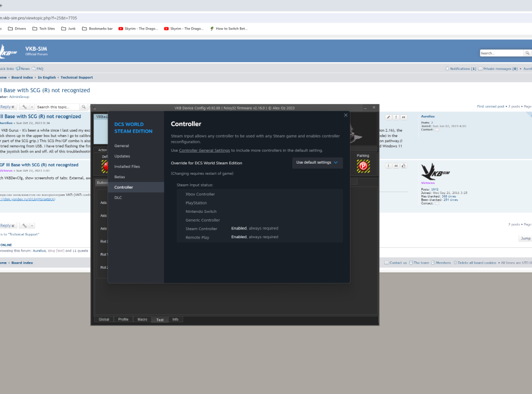Switch to Global tab in VKB Device Config
The width and height of the screenshot is (532, 394).
tap(104, 320)
